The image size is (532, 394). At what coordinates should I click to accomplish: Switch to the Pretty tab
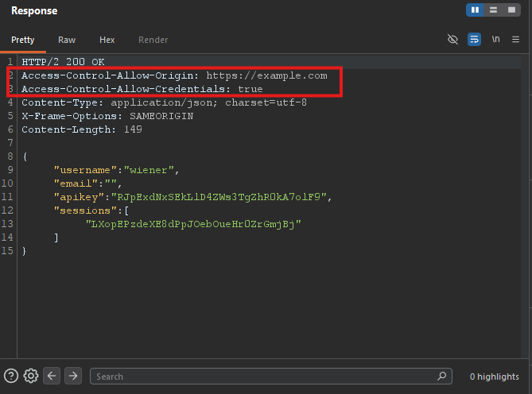click(23, 40)
